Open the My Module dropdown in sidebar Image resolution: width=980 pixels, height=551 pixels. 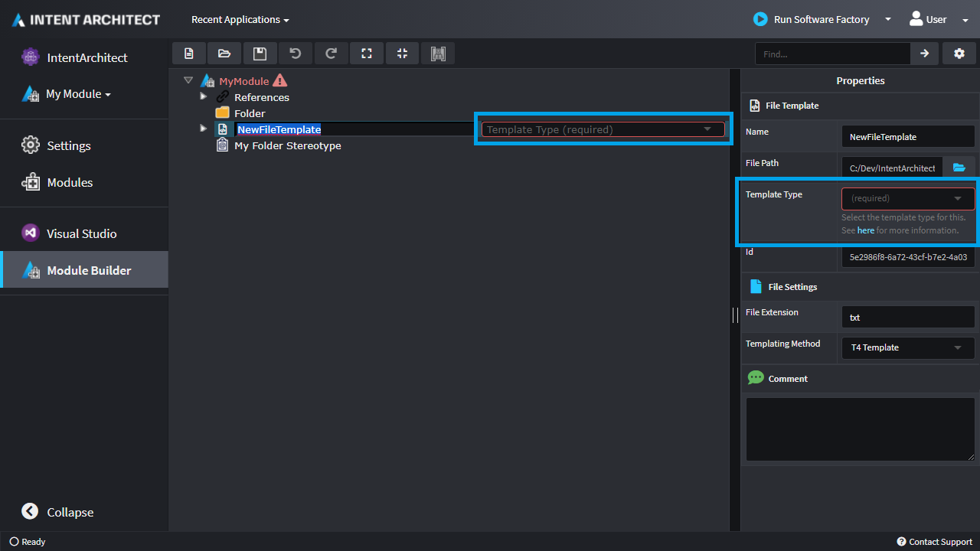[78, 94]
